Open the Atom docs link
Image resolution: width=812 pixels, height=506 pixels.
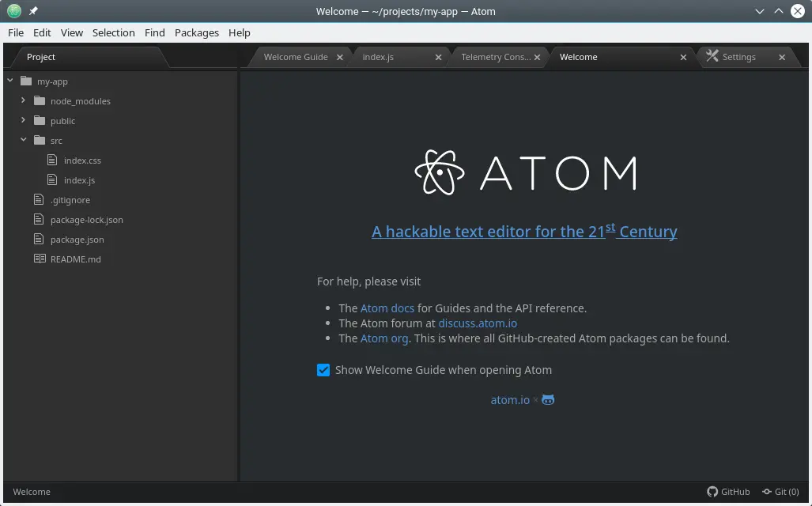pos(387,308)
